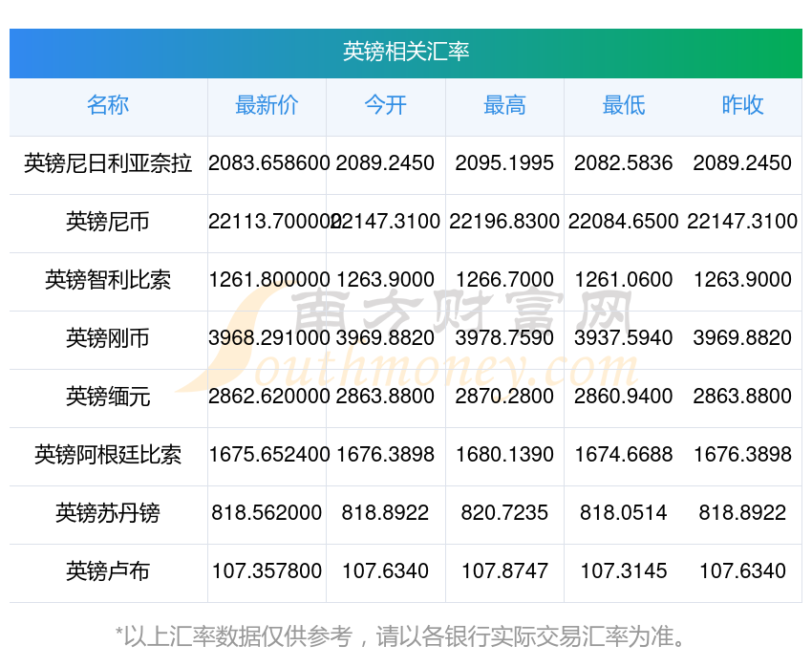Image resolution: width=812 pixels, height=667 pixels.
Task: Select latest price 818.562000
Action: pyautogui.click(x=267, y=513)
